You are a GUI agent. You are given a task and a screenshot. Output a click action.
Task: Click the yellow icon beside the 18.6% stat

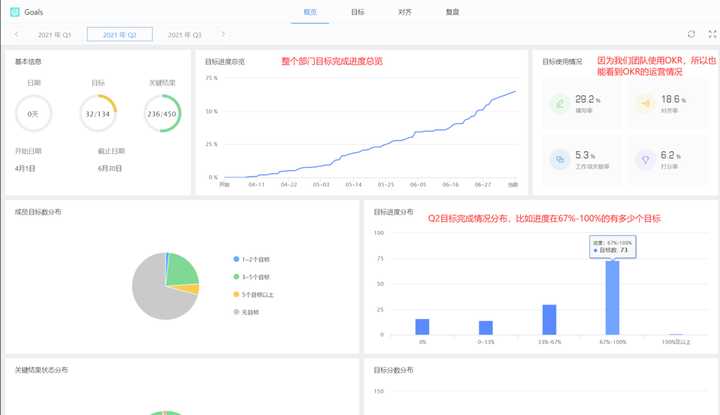(645, 104)
